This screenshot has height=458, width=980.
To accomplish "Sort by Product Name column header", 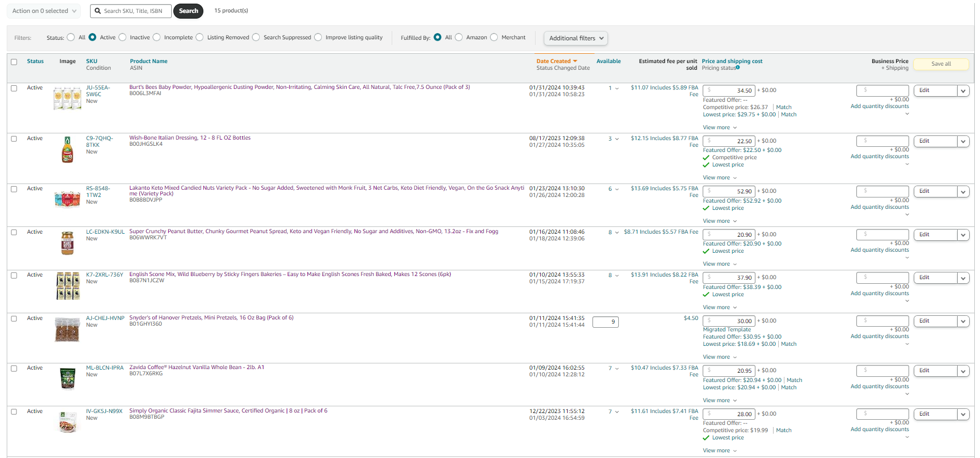I will (x=149, y=61).
